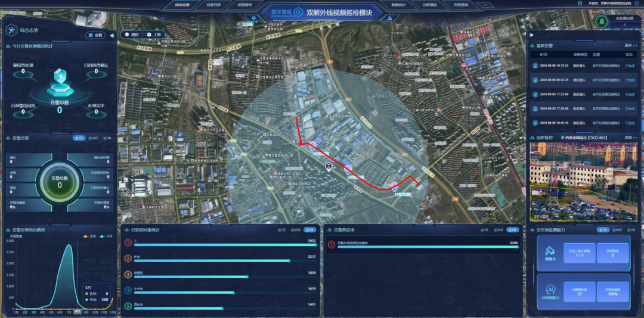The image size is (644, 318).
Task: Toggle the 今年 legend in trend chart
Action: pyautogui.click(x=105, y=236)
